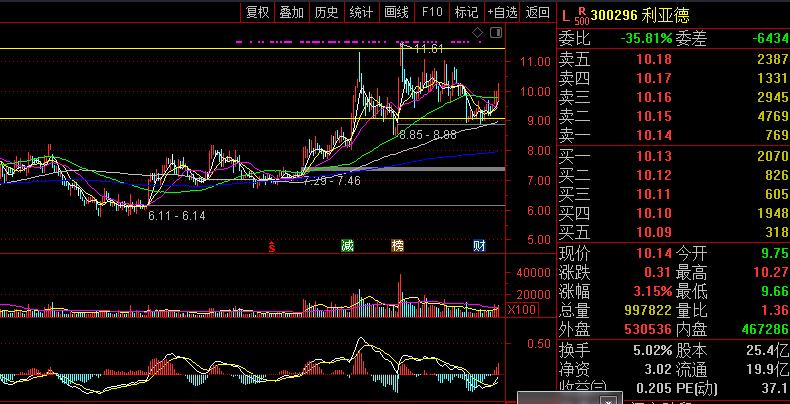
Task: Click the 今开 value 9.75
Action: (776, 253)
